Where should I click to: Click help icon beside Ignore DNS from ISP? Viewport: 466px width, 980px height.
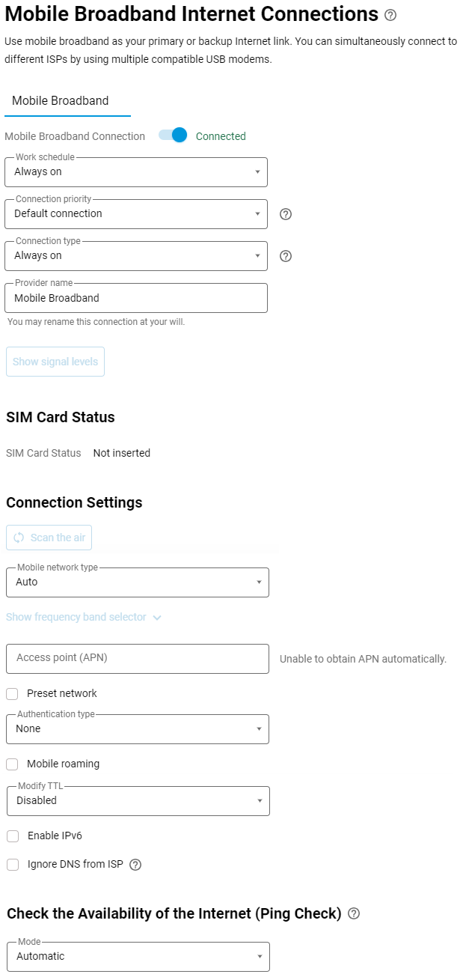pos(135,865)
